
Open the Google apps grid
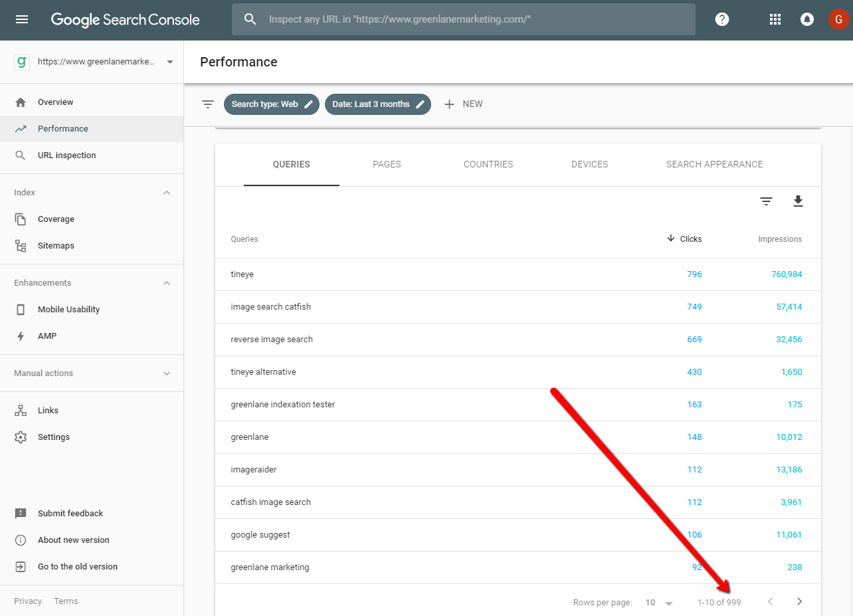pyautogui.click(x=775, y=19)
